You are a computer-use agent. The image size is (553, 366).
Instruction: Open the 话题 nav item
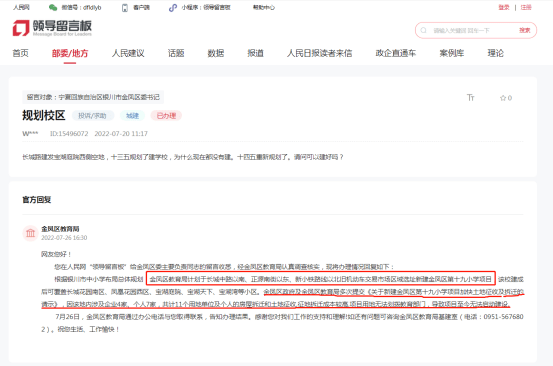click(176, 53)
